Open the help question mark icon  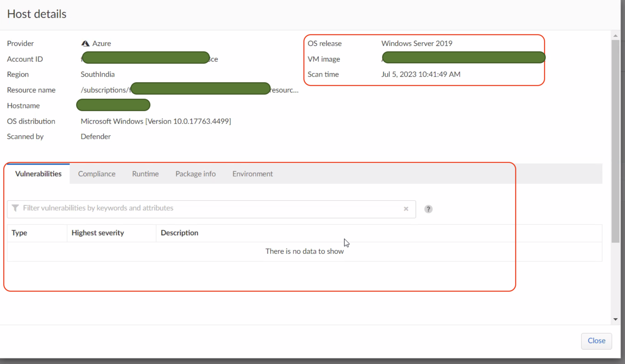(x=428, y=209)
